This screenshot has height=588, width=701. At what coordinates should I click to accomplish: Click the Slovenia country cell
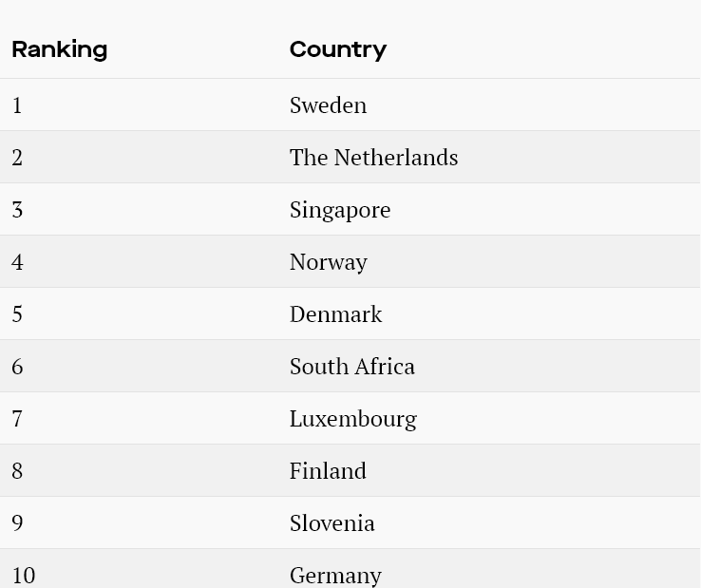point(332,523)
